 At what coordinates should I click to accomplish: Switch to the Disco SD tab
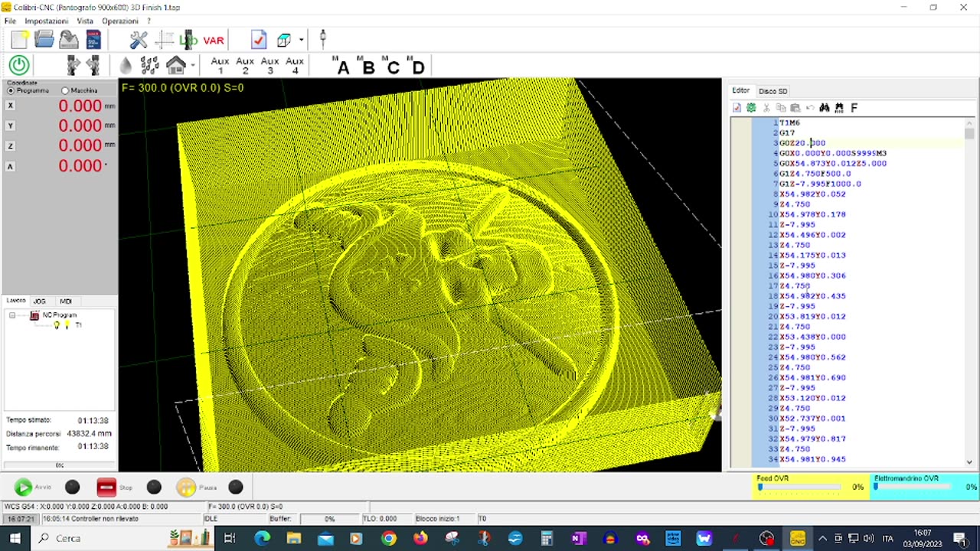pyautogui.click(x=773, y=91)
